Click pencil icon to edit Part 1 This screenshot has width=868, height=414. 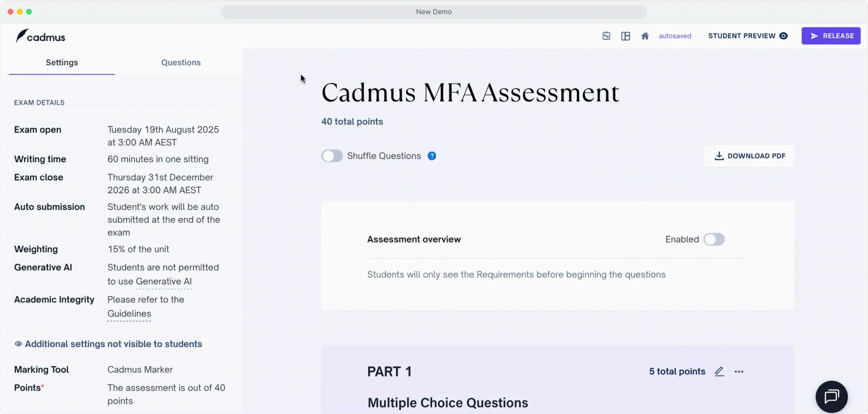(719, 371)
